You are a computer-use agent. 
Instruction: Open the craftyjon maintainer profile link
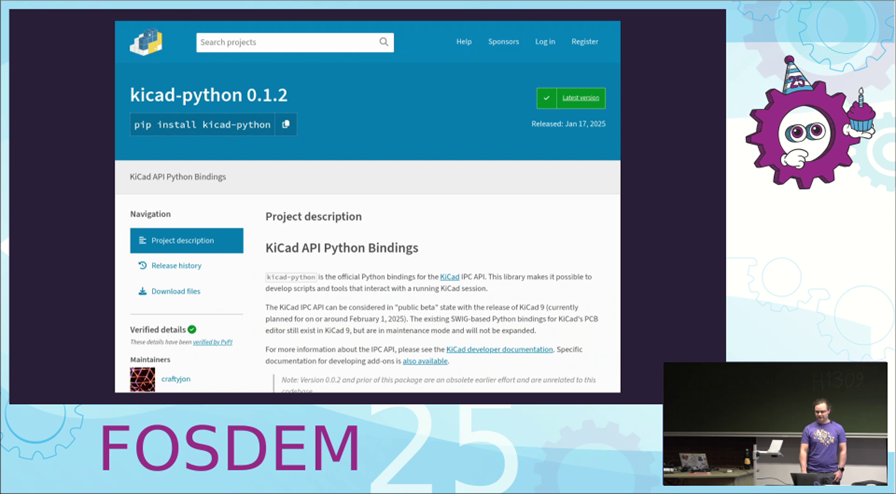point(175,379)
